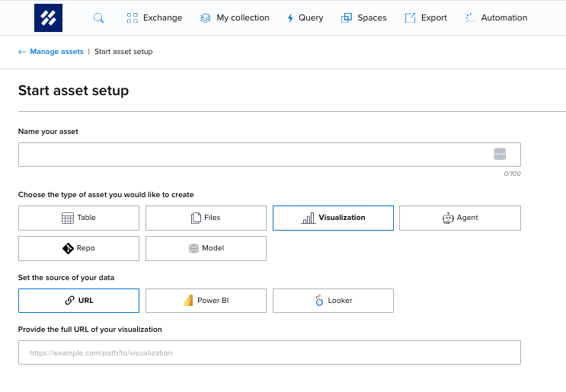Click the visualization URL input field
566x392 pixels.
tap(269, 352)
